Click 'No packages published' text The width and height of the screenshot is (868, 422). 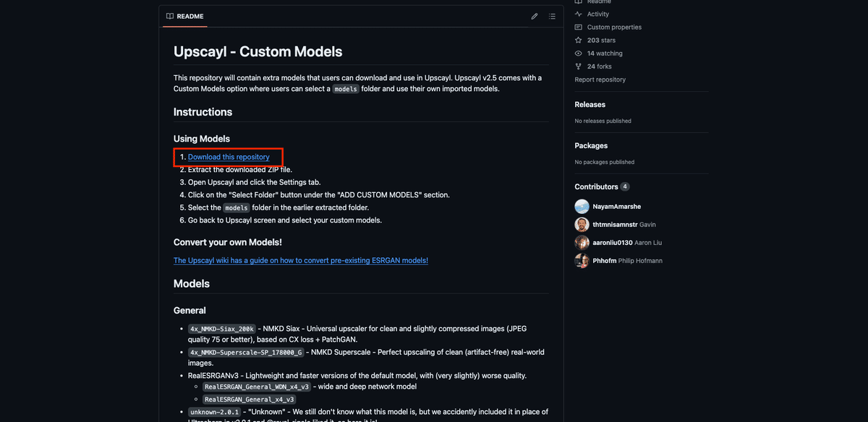[x=604, y=162]
